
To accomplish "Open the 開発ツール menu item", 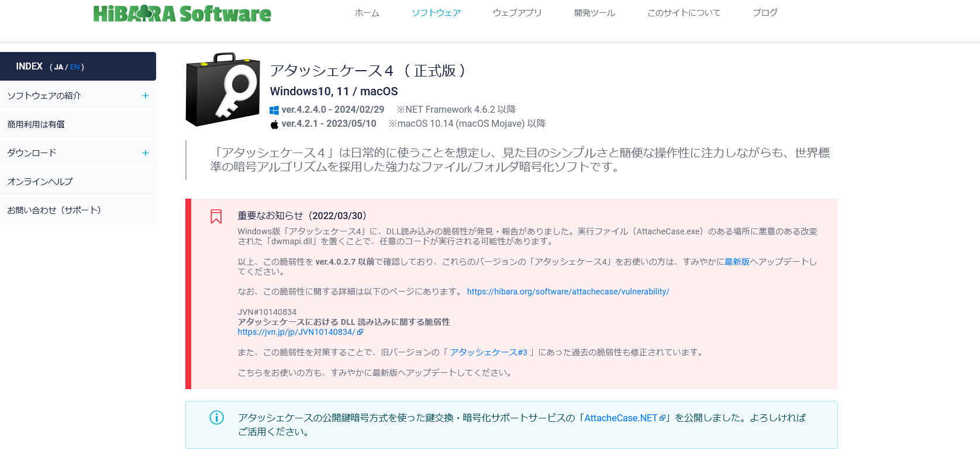I will (595, 13).
